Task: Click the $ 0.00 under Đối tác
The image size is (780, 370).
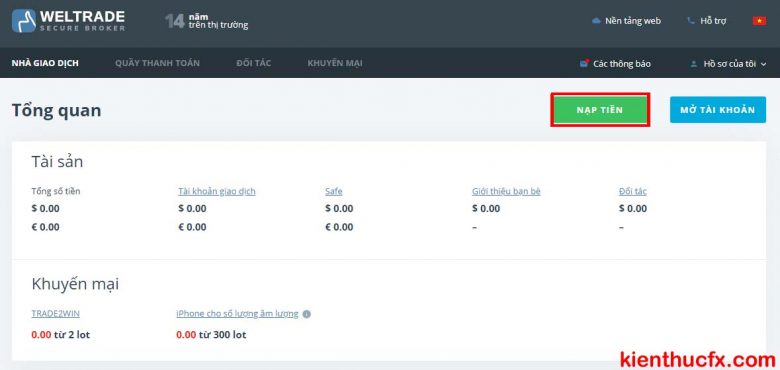Action: coord(633,208)
